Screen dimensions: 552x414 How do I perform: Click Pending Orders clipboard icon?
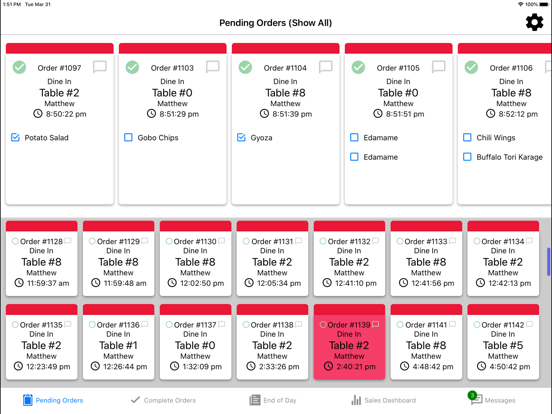27,400
